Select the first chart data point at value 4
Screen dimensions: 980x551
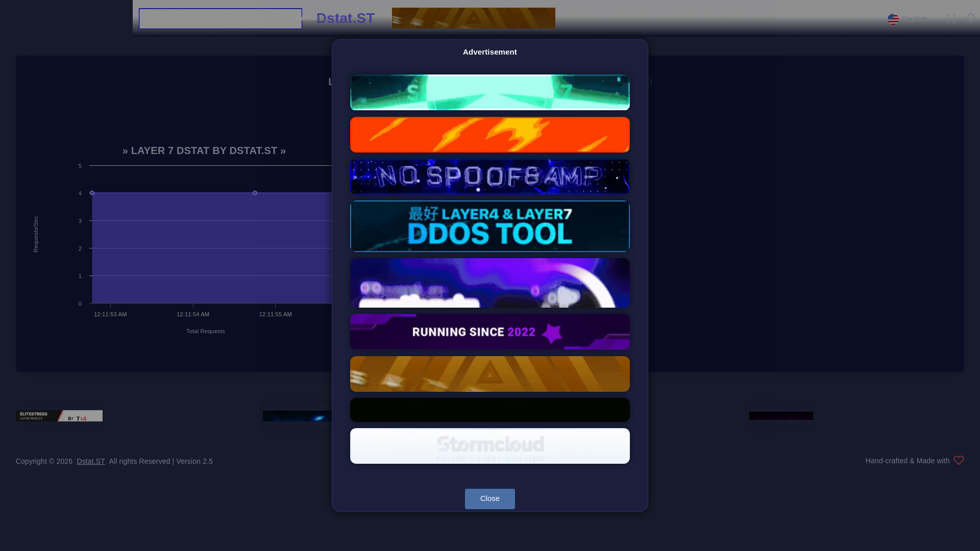click(92, 193)
